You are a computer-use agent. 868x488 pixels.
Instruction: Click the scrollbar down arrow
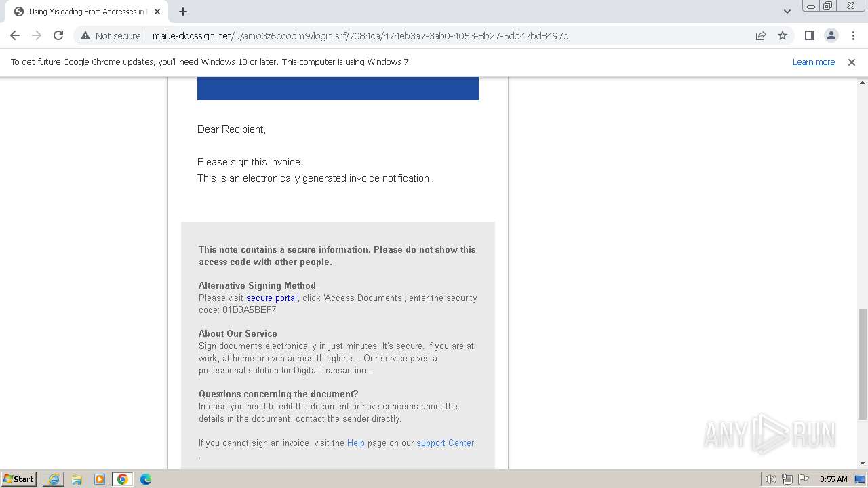tap(863, 463)
